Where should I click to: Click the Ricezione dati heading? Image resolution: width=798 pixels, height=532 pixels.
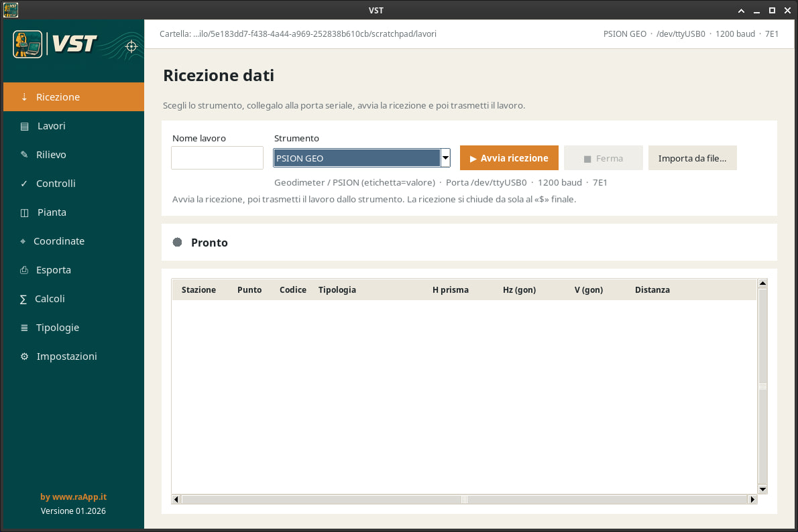(219, 75)
